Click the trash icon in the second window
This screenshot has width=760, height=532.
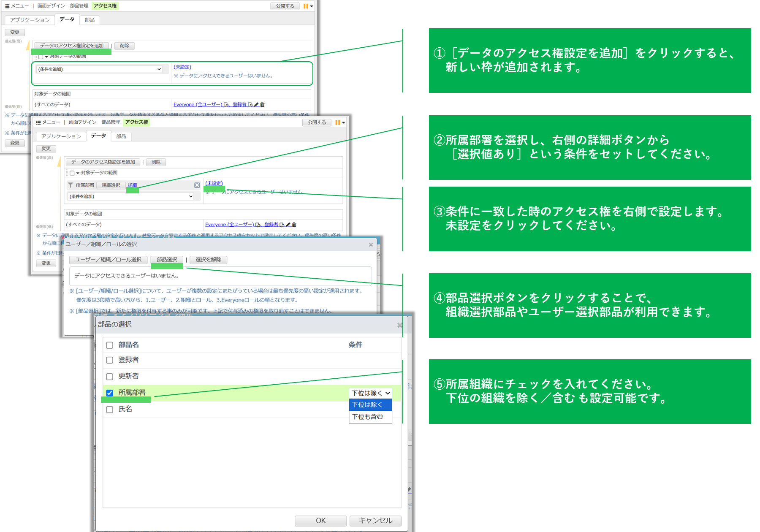(x=294, y=225)
